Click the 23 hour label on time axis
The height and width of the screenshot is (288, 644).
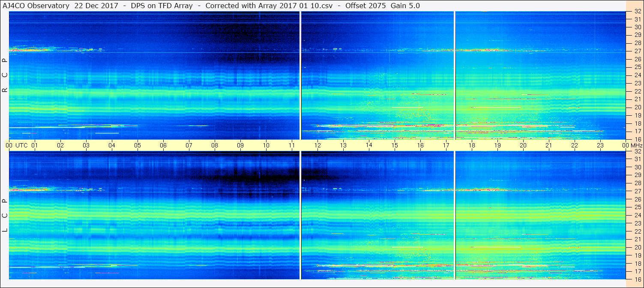point(600,145)
